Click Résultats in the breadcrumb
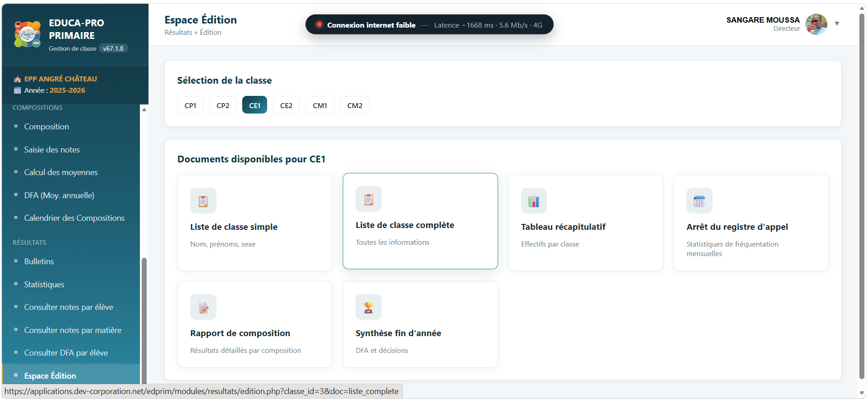 point(178,33)
